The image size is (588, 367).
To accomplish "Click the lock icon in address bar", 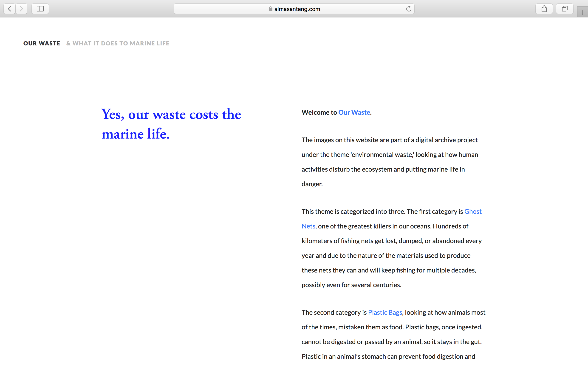I will tap(270, 9).
